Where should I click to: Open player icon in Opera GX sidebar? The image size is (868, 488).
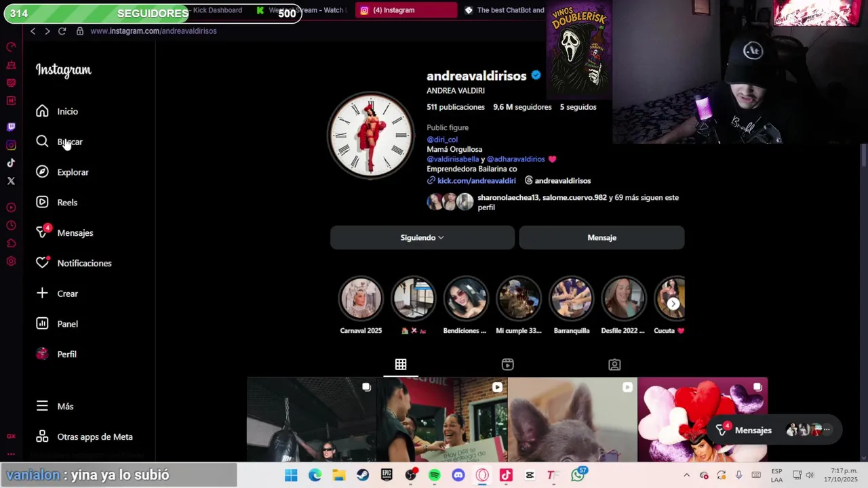[11, 207]
